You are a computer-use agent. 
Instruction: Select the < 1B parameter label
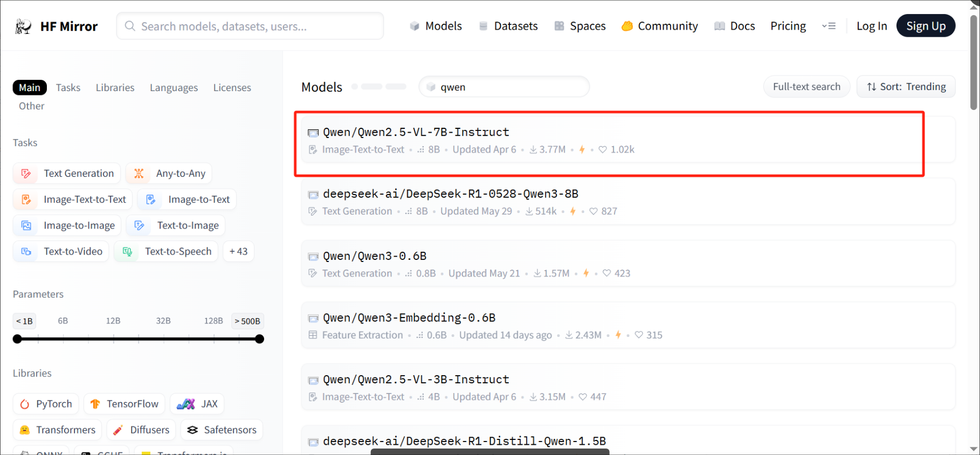coord(24,321)
